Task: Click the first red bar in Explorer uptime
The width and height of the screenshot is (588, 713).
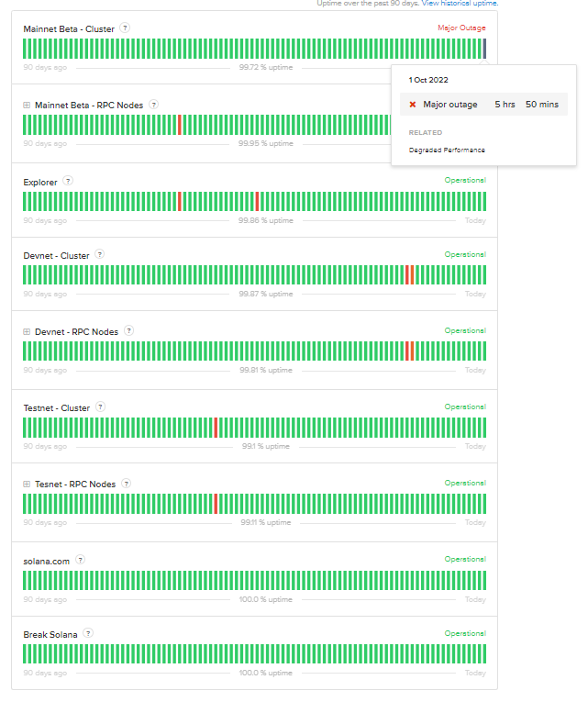Action: (x=179, y=201)
